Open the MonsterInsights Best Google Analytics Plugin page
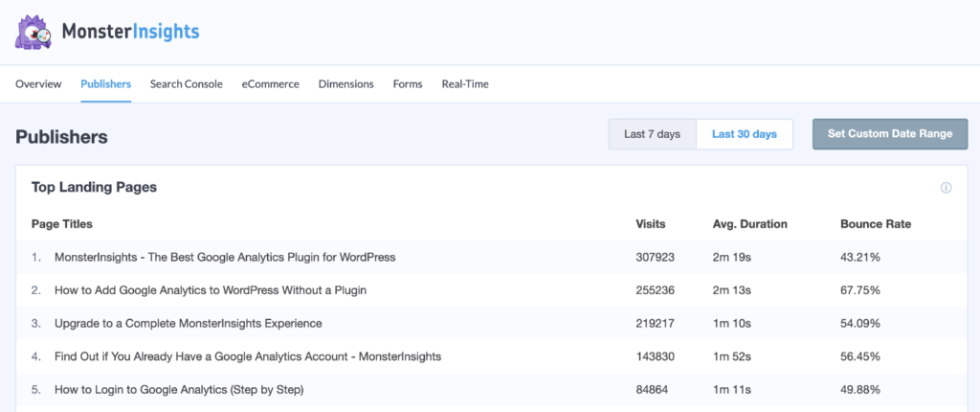This screenshot has height=412, width=980. [225, 257]
